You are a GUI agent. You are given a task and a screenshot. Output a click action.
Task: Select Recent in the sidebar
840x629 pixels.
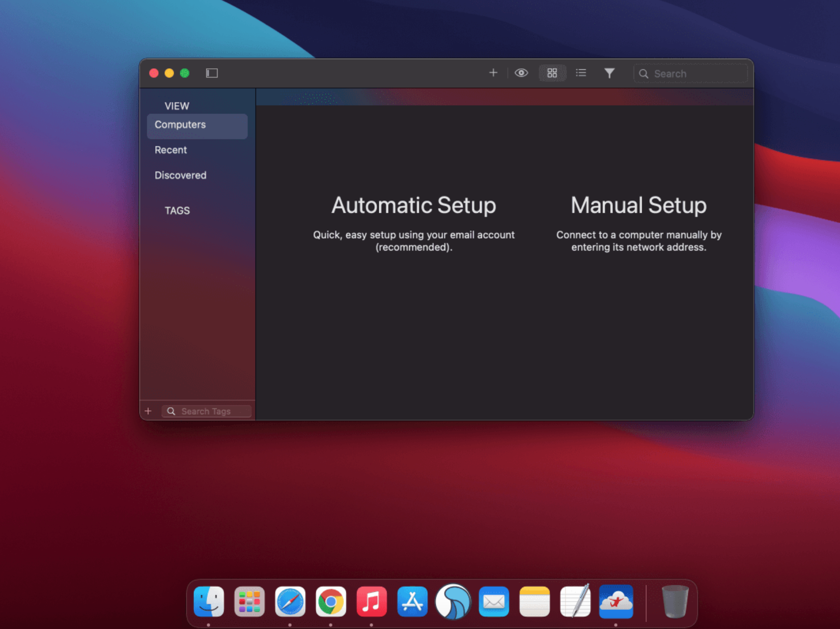point(170,150)
